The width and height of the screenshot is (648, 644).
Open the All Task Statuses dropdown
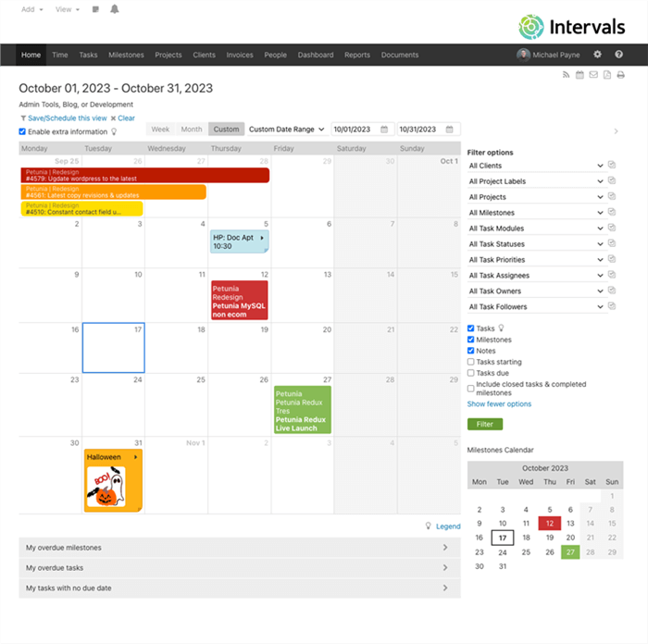pyautogui.click(x=536, y=244)
